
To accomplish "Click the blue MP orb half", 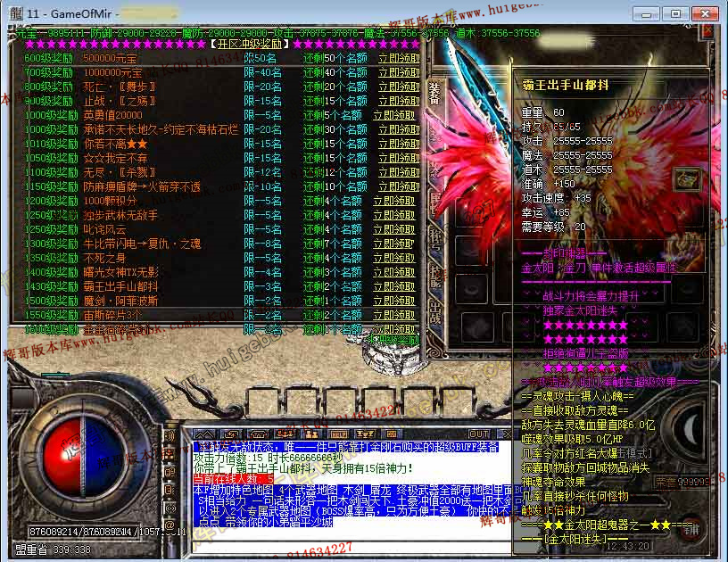I will pos(104,457).
